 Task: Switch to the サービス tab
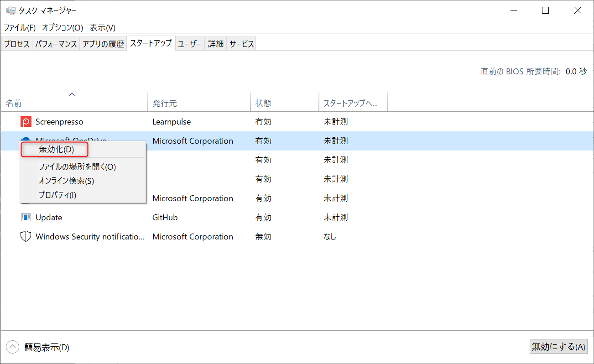pos(242,44)
